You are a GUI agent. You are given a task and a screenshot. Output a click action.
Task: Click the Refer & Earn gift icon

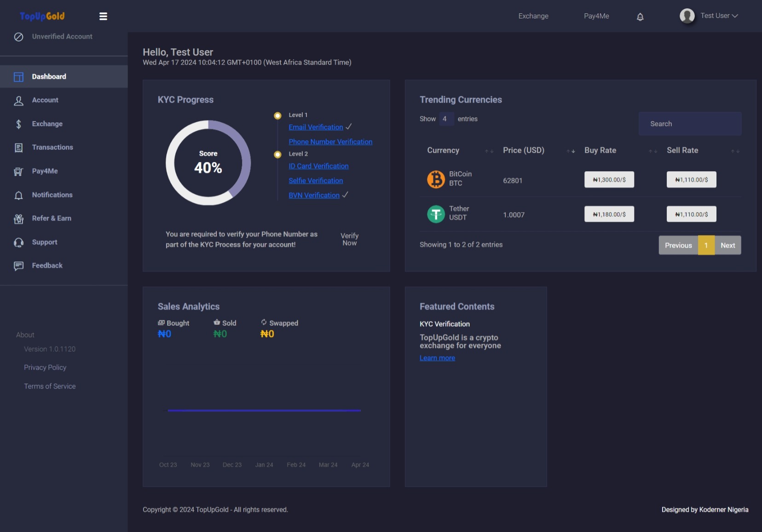18,219
